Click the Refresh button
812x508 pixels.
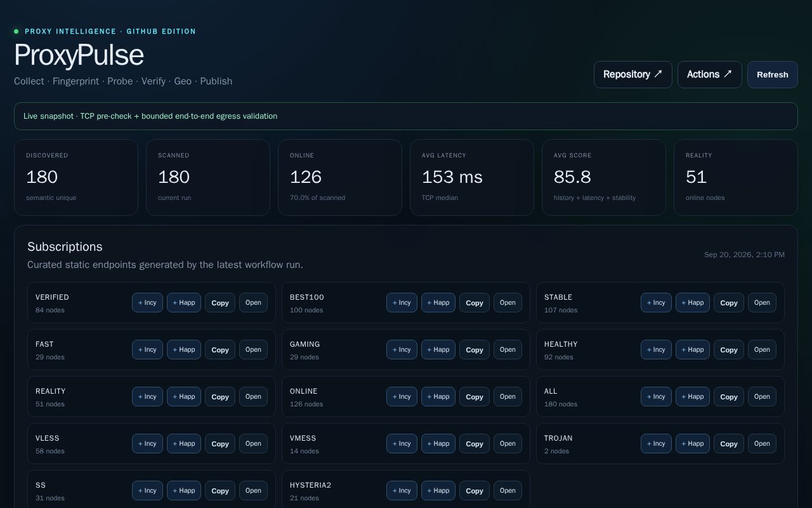(772, 74)
